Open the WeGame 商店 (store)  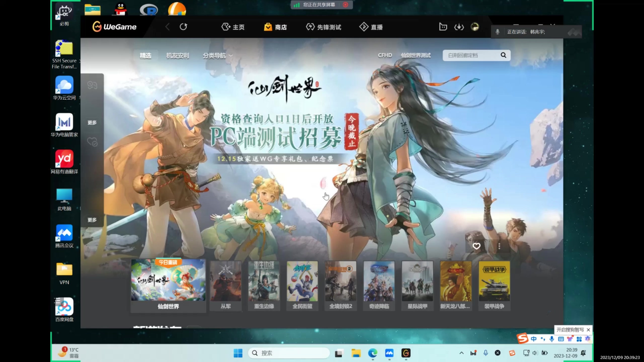[x=275, y=27]
